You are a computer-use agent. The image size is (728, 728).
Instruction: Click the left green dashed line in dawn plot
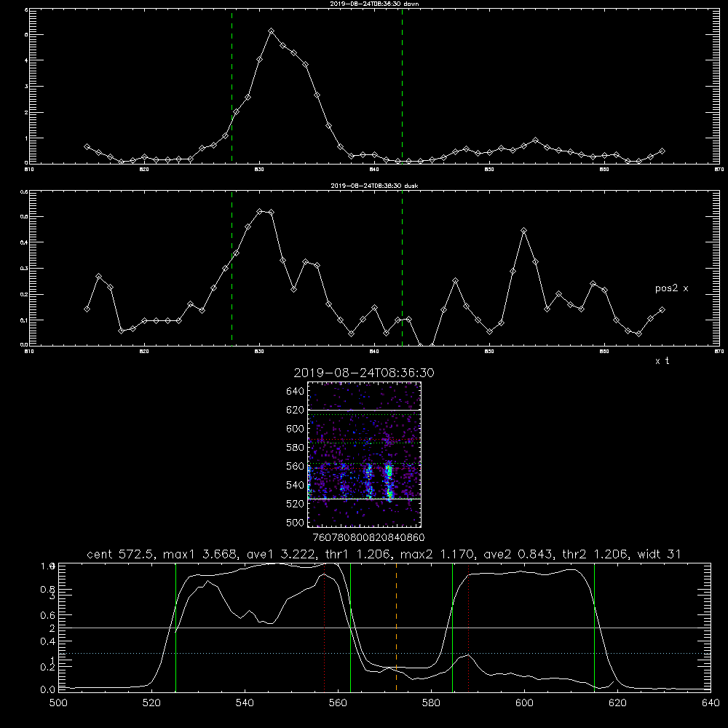pos(232,86)
